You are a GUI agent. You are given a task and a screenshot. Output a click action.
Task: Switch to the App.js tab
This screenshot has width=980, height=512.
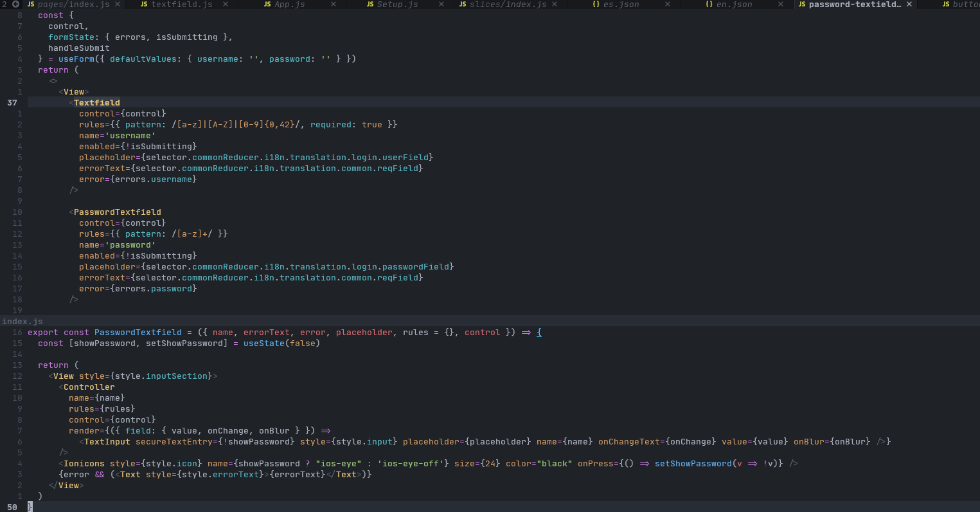pos(291,5)
